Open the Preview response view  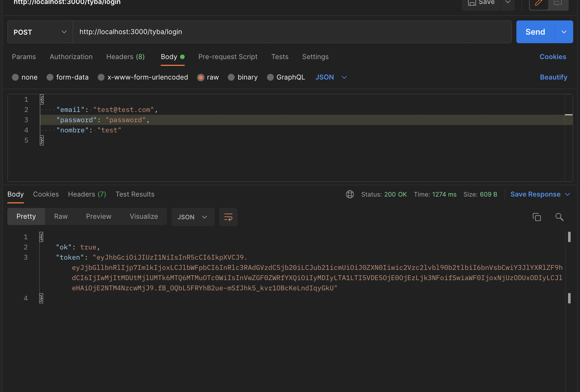tap(99, 216)
